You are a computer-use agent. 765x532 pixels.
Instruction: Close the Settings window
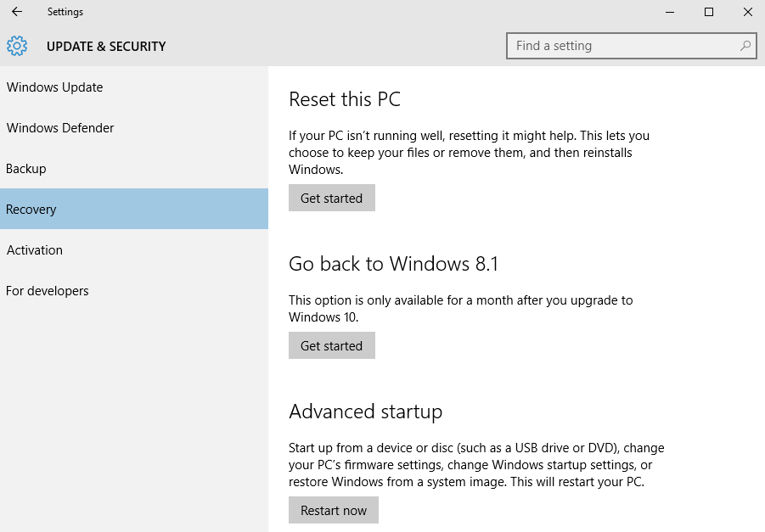pos(747,12)
